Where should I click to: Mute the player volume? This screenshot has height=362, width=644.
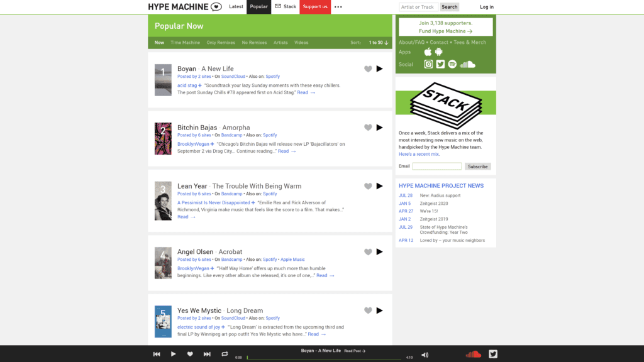click(425, 355)
